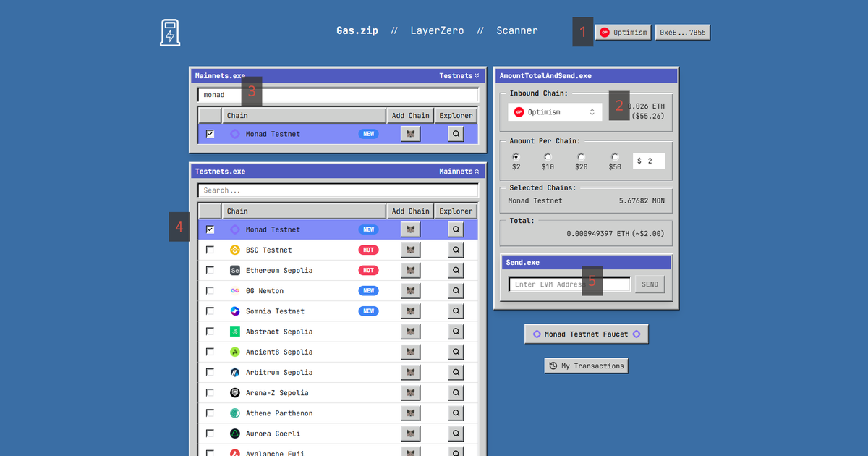Viewport: 868px width, 456px height.
Task: Switch to the Scanner navigation tab
Action: [517, 30]
